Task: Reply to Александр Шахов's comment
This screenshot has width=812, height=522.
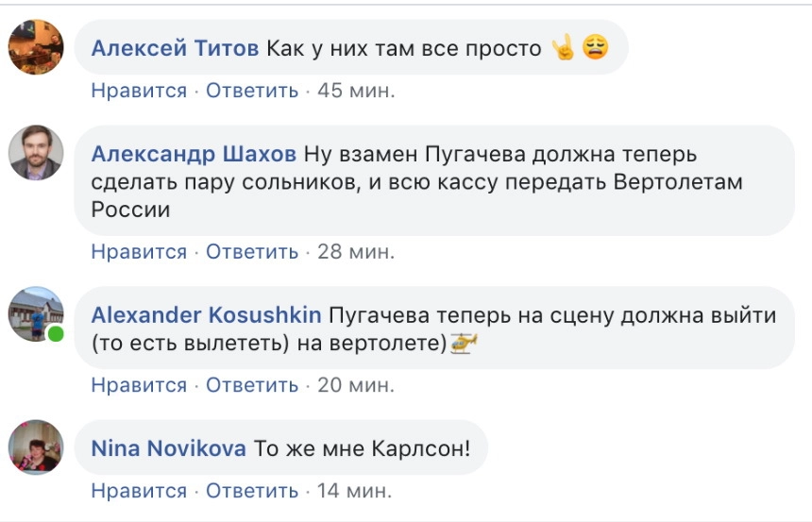Action: tap(252, 252)
